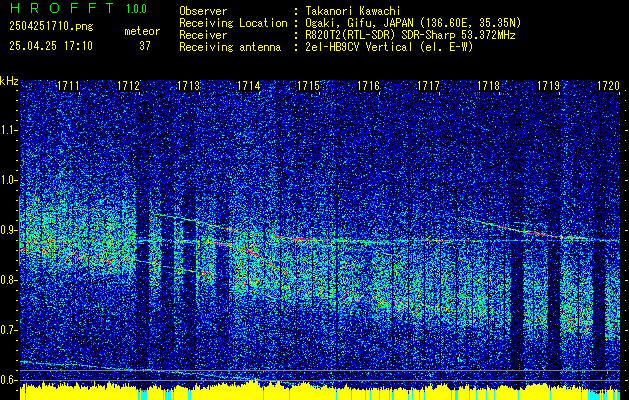Click the 1720 time marker
This screenshot has width=629, height=400.
pos(609,85)
